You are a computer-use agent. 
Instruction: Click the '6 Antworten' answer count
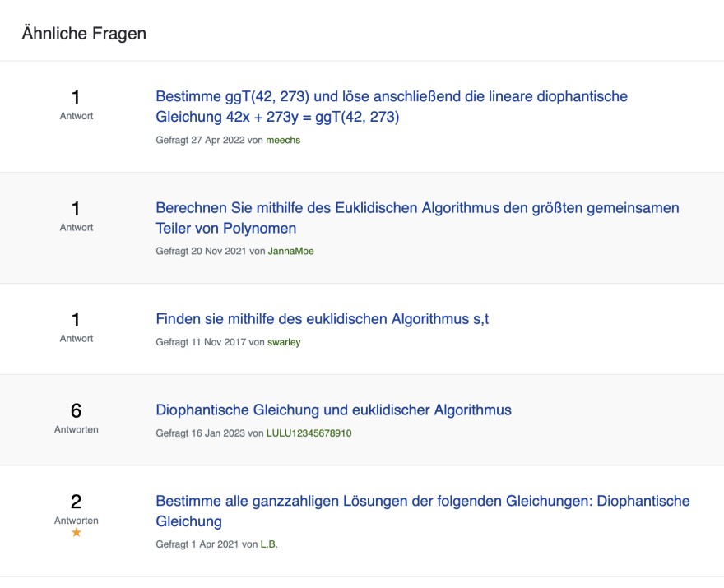pyautogui.click(x=77, y=417)
